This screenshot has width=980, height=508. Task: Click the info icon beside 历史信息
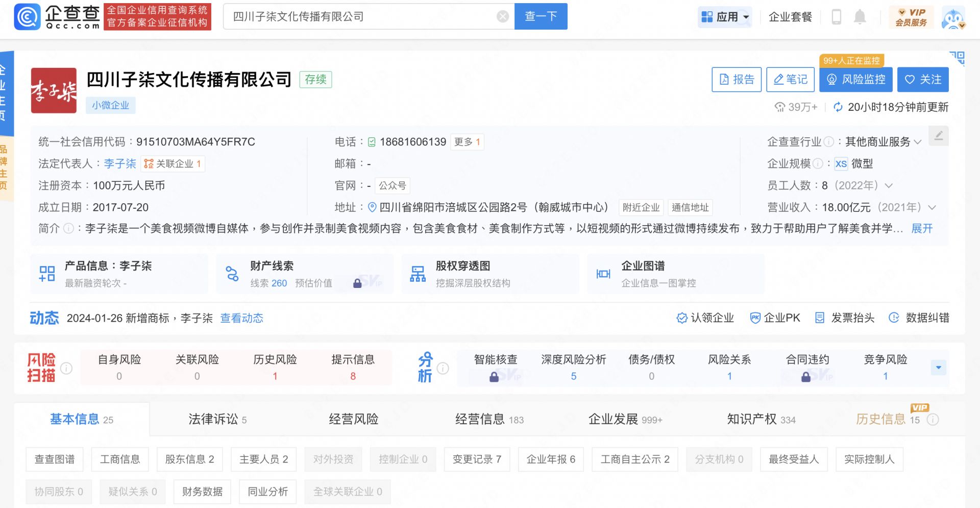click(933, 420)
